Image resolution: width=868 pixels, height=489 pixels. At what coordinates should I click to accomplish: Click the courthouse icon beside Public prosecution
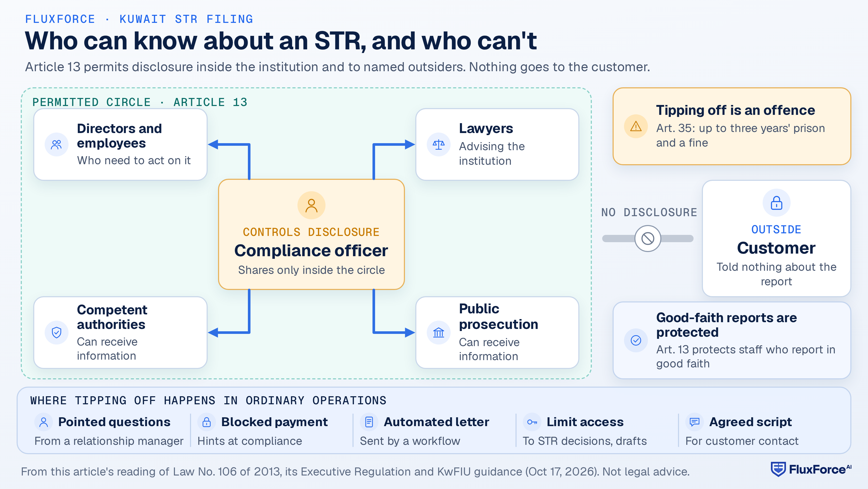pyautogui.click(x=438, y=333)
